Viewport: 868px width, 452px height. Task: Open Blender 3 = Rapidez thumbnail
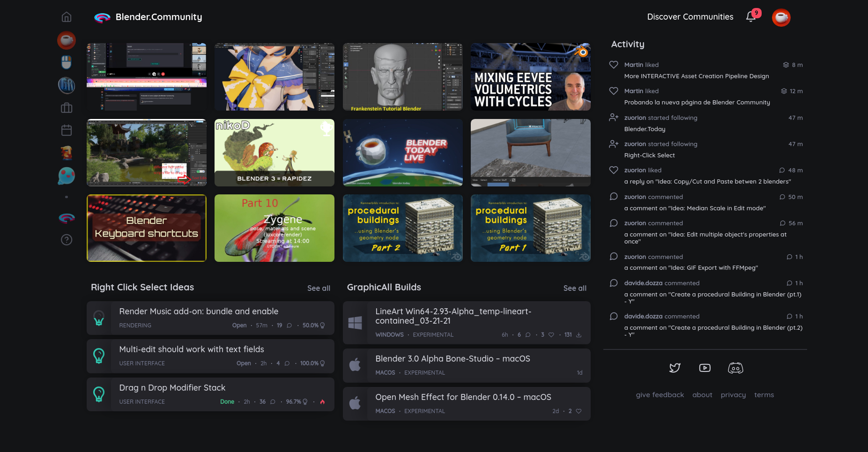(x=274, y=152)
